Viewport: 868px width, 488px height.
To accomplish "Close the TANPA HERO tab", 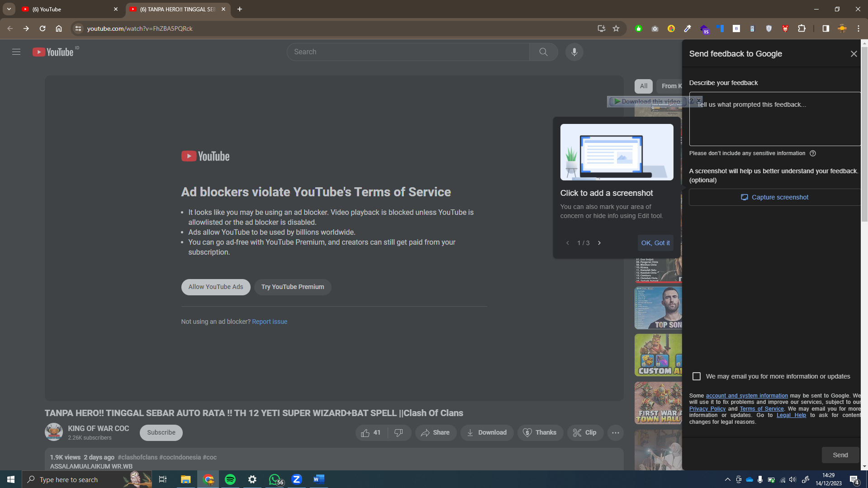I will click(223, 9).
